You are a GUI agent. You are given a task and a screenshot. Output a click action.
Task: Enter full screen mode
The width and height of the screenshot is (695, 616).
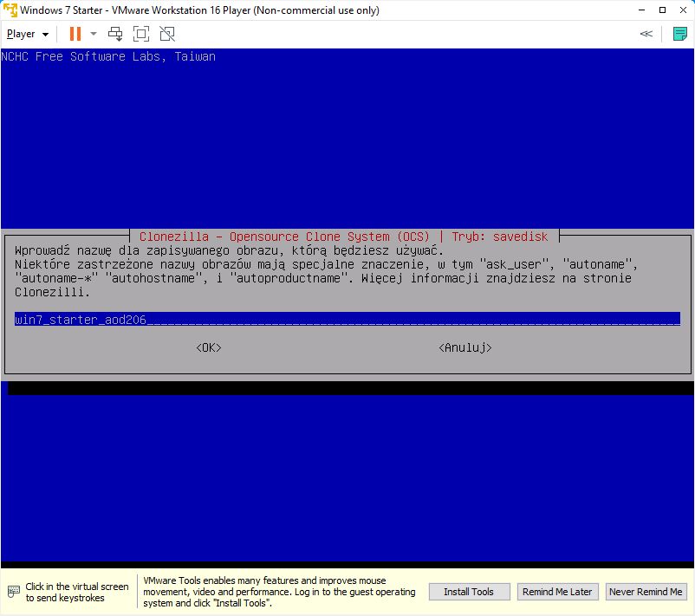click(x=141, y=34)
